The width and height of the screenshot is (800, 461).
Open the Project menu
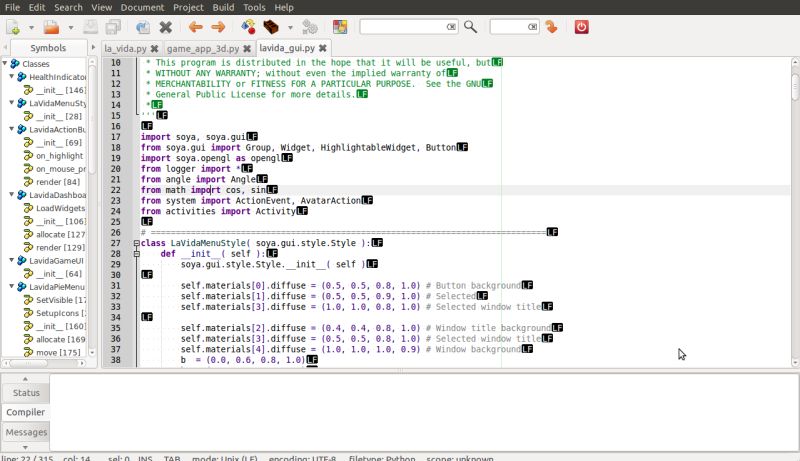pos(188,7)
